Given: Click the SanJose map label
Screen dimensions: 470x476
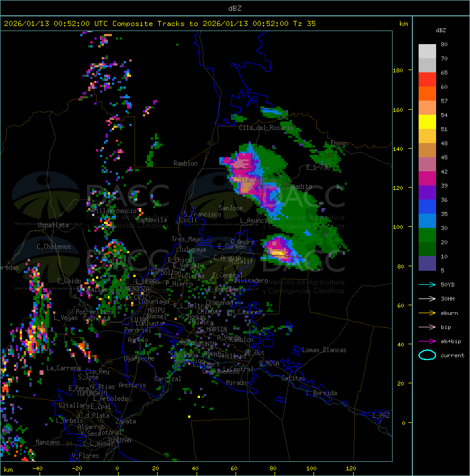Looking at the screenshot, I should coord(230,208).
